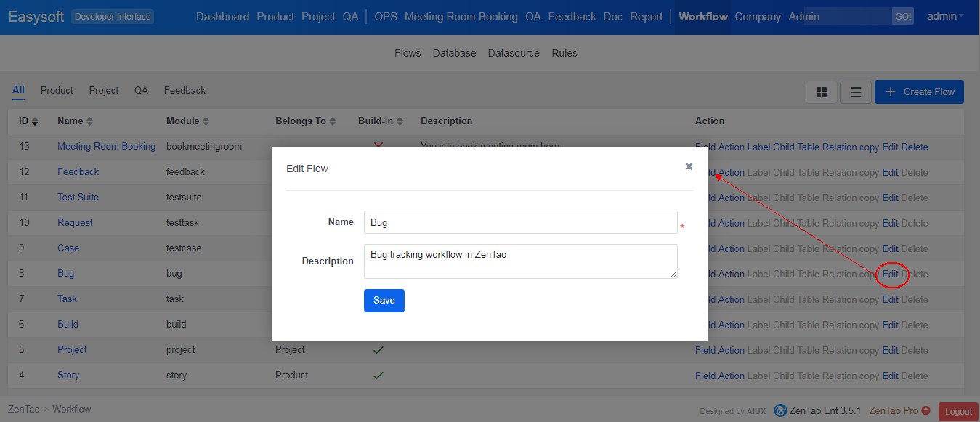The height and width of the screenshot is (422, 980).
Task: Sort by Belongs To column arrows
Action: (333, 121)
